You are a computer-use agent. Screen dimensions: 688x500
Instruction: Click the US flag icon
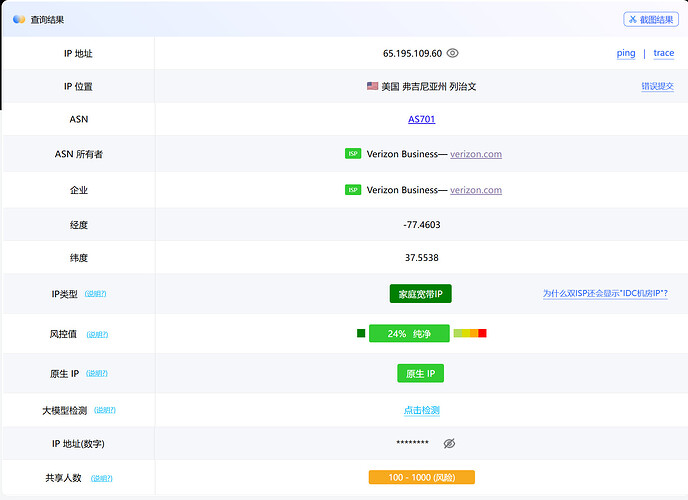tap(373, 86)
